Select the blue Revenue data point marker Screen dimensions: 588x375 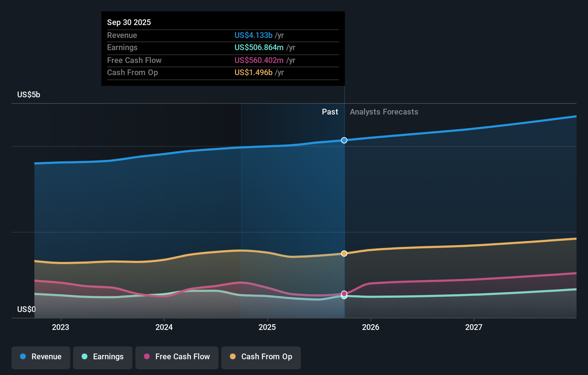coord(344,140)
